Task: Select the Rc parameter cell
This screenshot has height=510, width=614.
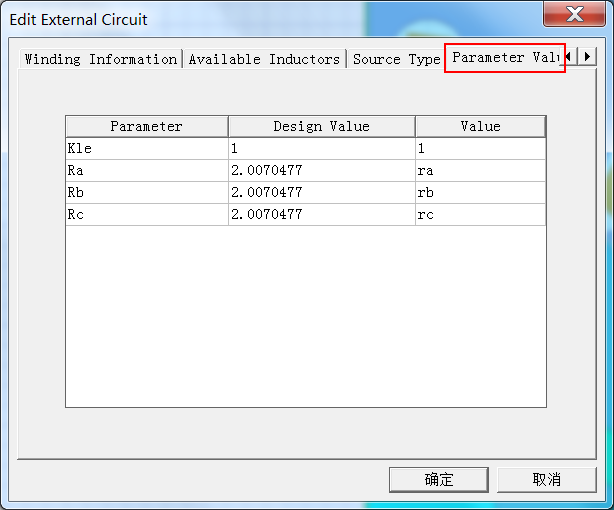Action: (x=147, y=214)
